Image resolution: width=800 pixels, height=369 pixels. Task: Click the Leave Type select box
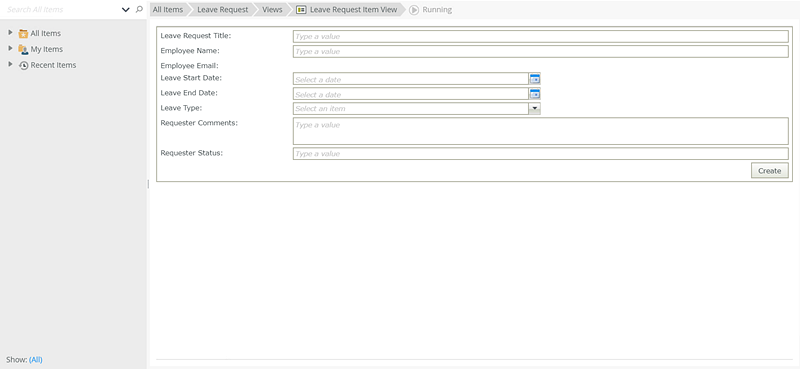tap(411, 108)
